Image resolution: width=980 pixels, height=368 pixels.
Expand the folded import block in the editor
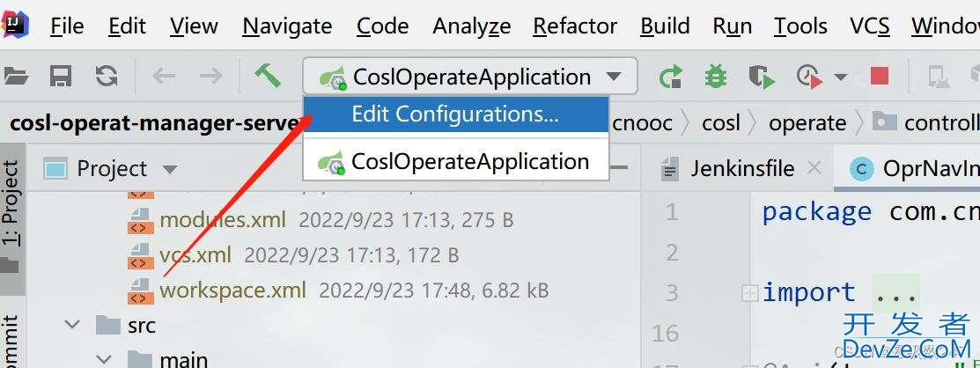pos(750,292)
